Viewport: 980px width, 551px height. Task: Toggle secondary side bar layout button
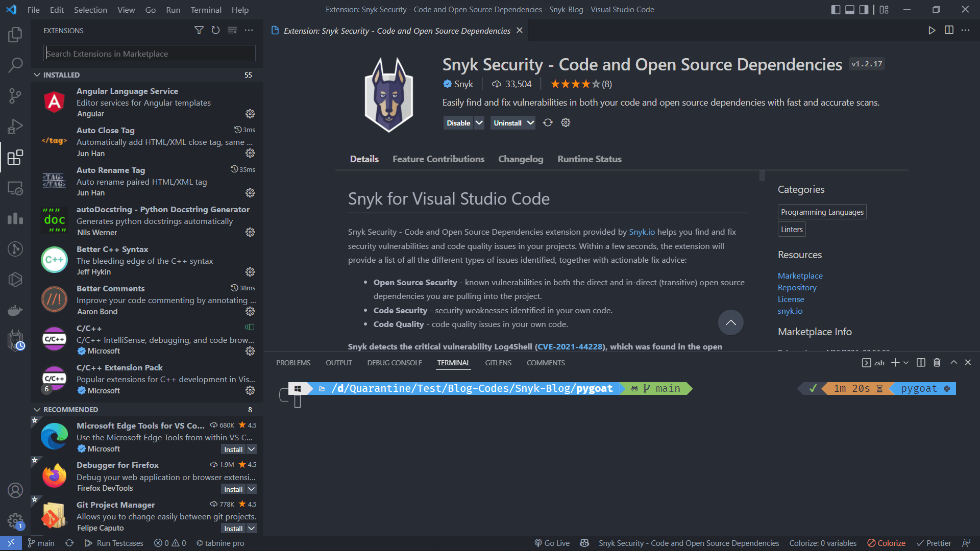point(864,10)
